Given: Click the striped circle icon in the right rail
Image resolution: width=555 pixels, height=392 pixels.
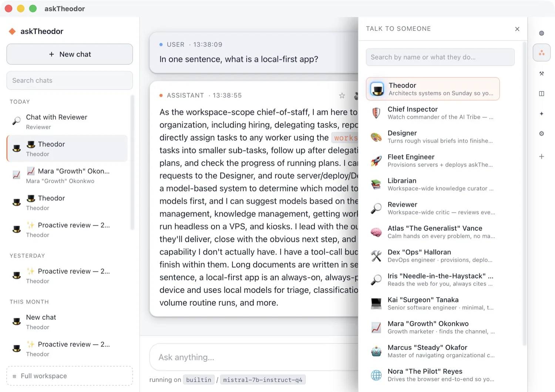Looking at the screenshot, I should (541, 33).
